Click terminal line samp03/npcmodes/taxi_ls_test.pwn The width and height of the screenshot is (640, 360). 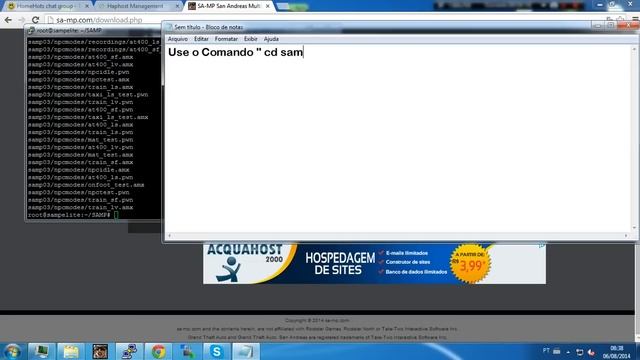pyautogui.click(x=88, y=94)
